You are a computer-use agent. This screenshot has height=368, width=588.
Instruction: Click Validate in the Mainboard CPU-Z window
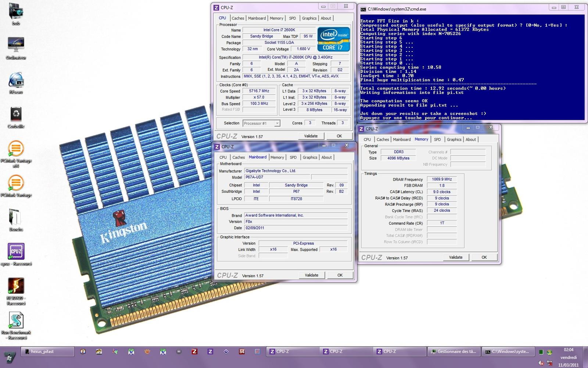(312, 275)
